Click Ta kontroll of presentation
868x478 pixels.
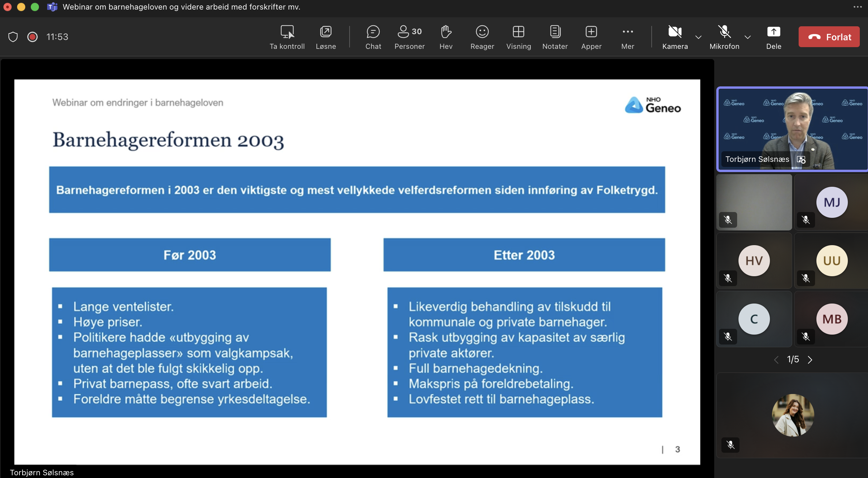coord(287,37)
